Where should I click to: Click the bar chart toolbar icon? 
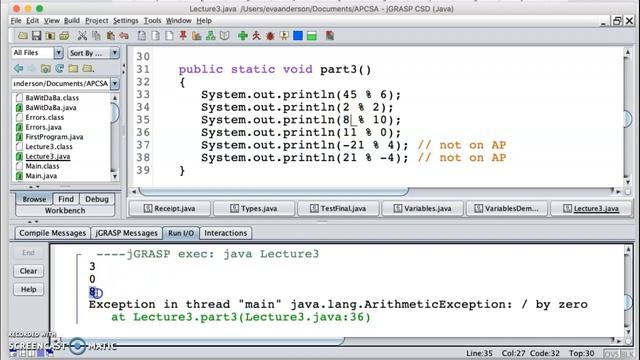(x=197, y=36)
